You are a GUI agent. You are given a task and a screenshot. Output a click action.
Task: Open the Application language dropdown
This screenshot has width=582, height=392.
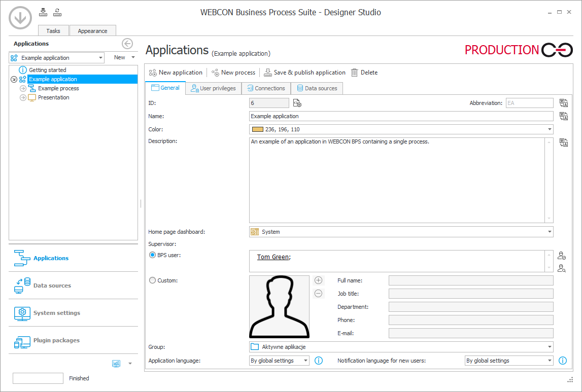(x=305, y=361)
